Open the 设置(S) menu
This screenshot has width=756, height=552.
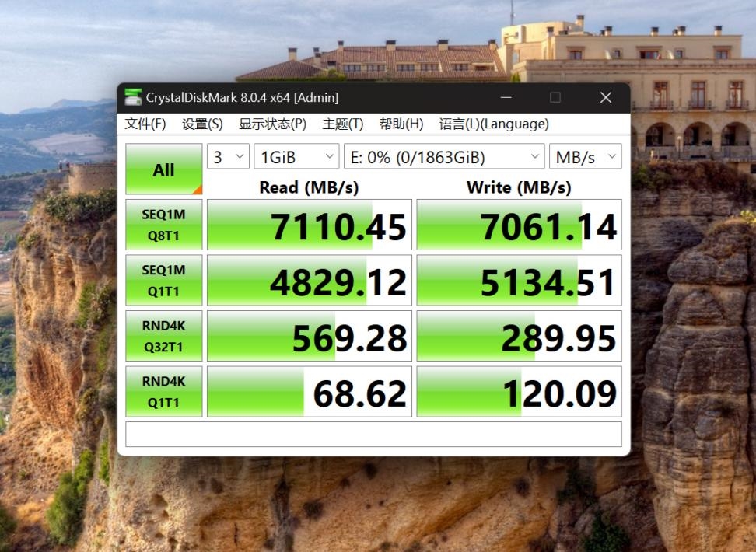(202, 124)
